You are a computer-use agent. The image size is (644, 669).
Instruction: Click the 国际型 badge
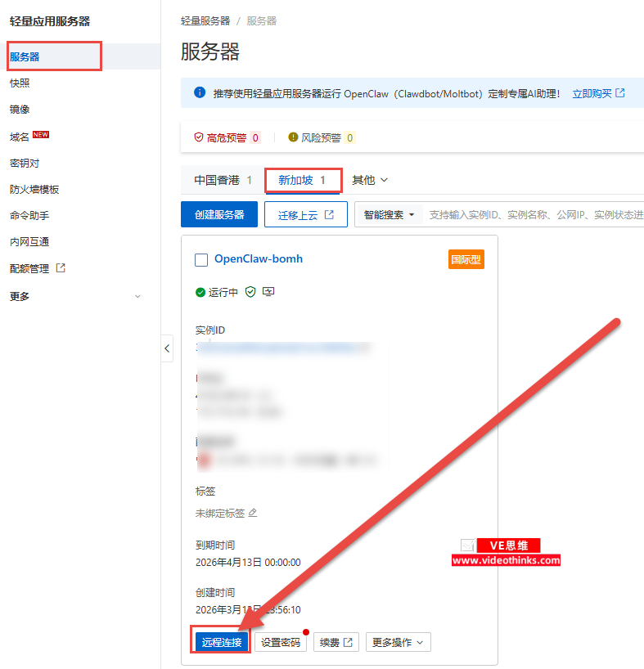coord(466,259)
